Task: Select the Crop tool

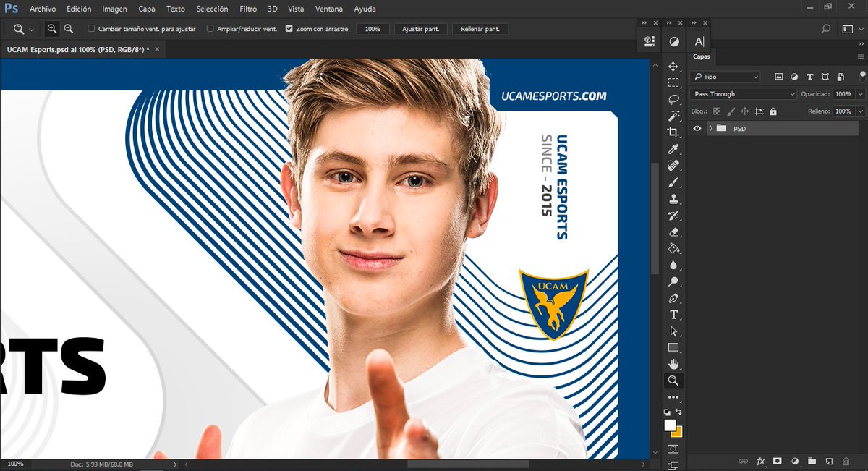Action: [x=673, y=132]
